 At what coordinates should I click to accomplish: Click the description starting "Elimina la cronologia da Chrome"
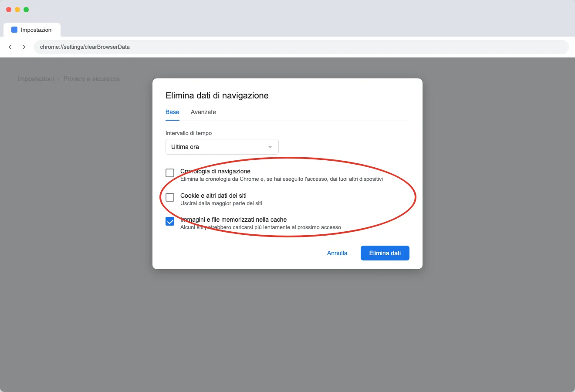281,179
